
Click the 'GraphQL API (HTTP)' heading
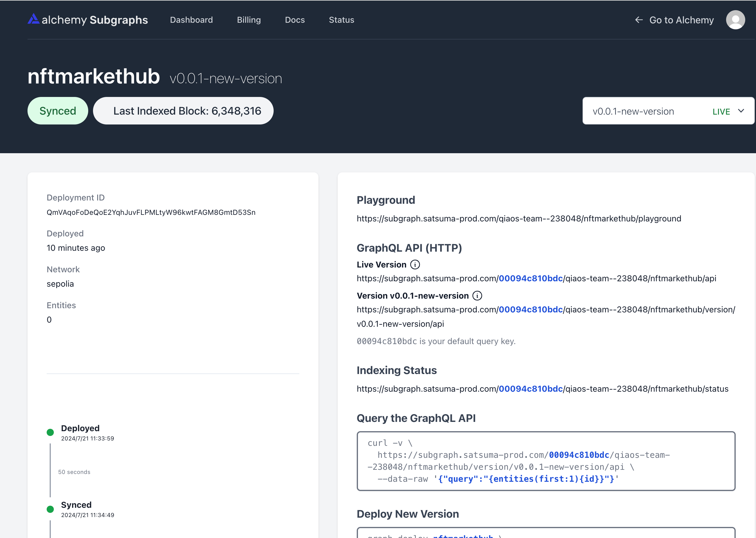[409, 248]
